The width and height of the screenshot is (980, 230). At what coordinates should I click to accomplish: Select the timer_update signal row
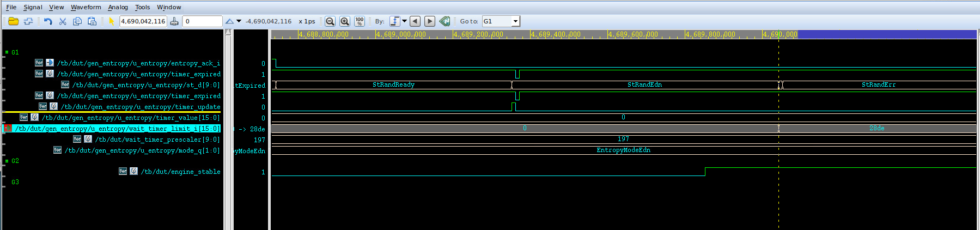click(141, 107)
